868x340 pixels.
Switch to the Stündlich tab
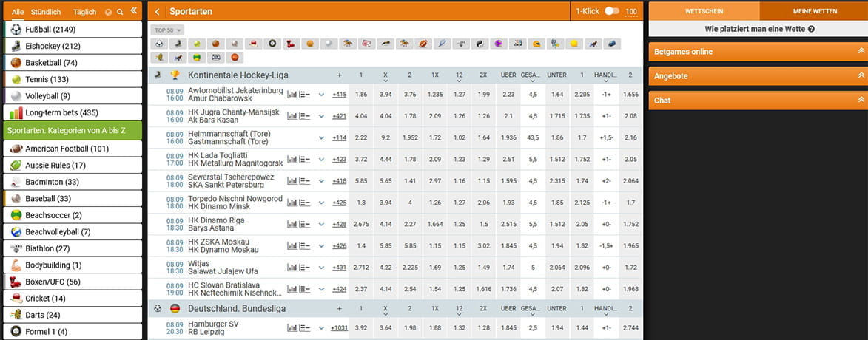46,12
